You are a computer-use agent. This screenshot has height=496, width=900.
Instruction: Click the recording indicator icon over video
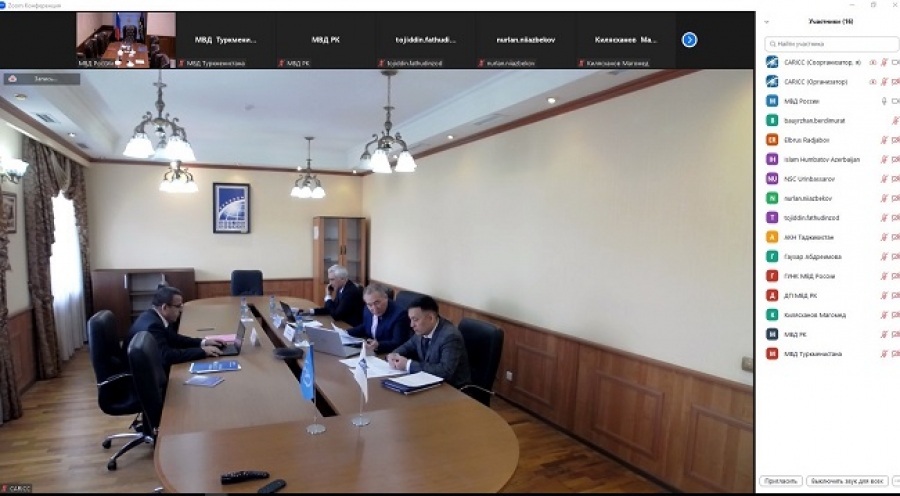click(13, 78)
